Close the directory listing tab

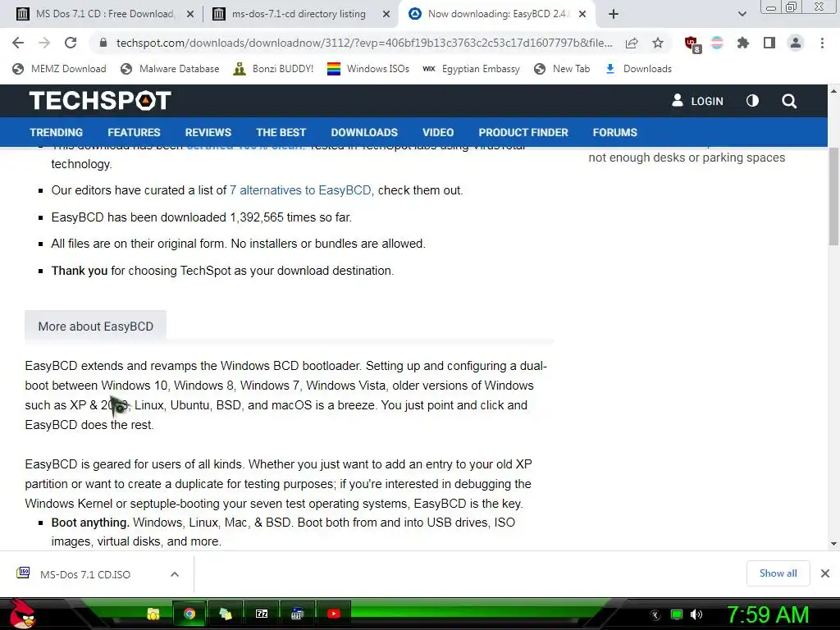point(386,15)
